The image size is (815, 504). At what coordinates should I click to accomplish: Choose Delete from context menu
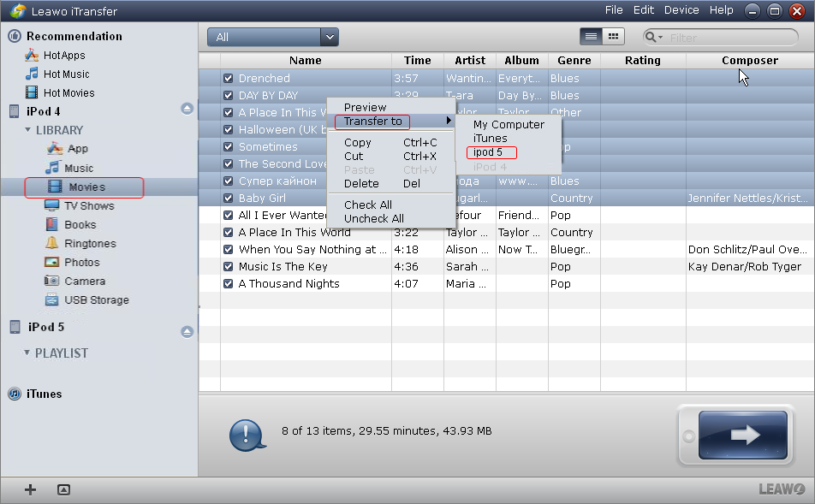(x=391, y=183)
